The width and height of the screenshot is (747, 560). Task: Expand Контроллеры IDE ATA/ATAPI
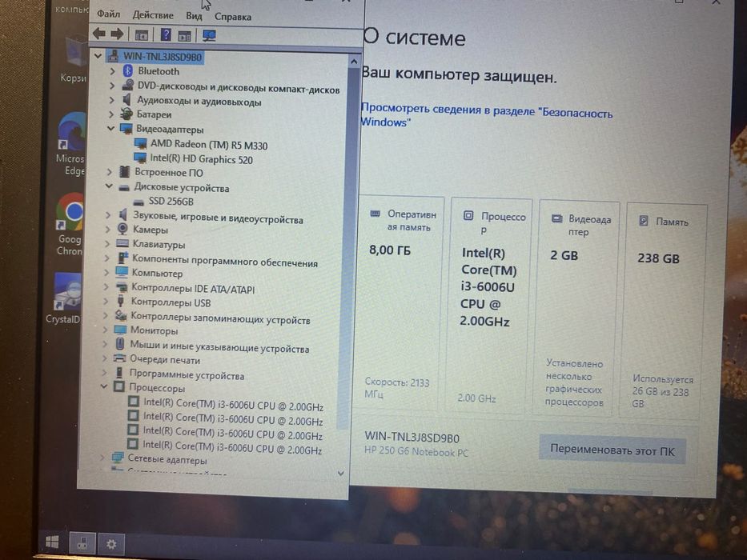[x=106, y=287]
